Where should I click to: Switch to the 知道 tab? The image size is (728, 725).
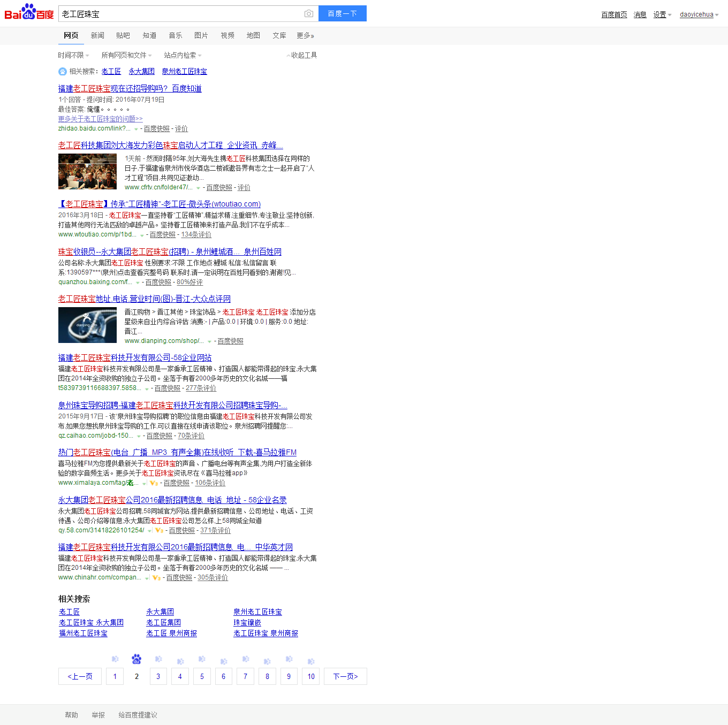click(149, 36)
